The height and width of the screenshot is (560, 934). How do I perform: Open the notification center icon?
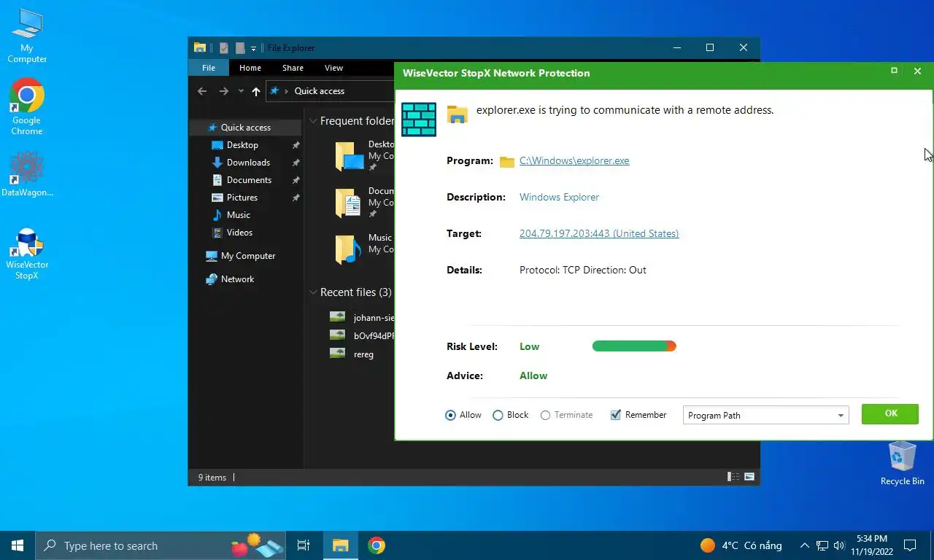click(x=910, y=545)
